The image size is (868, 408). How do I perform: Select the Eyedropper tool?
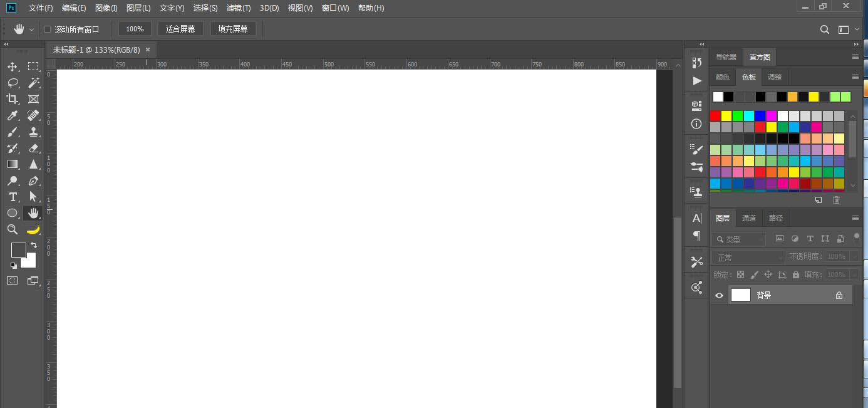click(x=13, y=115)
